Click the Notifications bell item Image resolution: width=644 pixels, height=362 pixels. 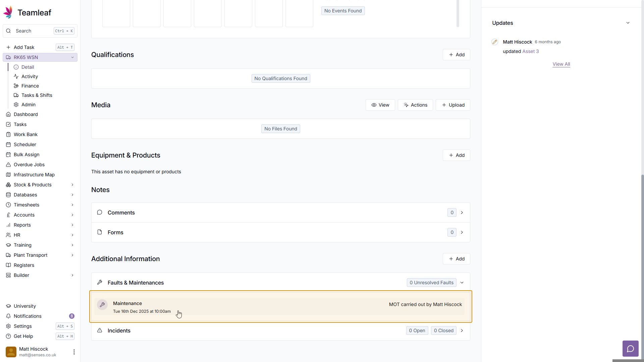pyautogui.click(x=28, y=316)
